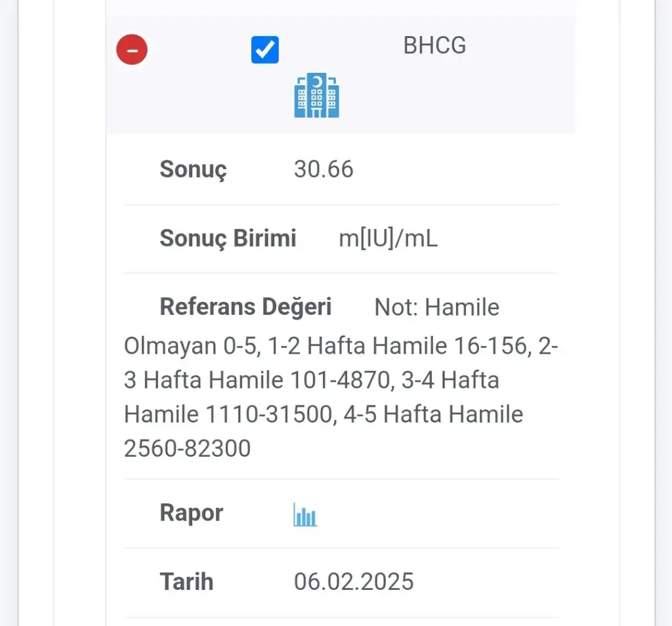Select the 'Not: Hamile' reference text
The width and height of the screenshot is (672, 626).
(x=436, y=307)
